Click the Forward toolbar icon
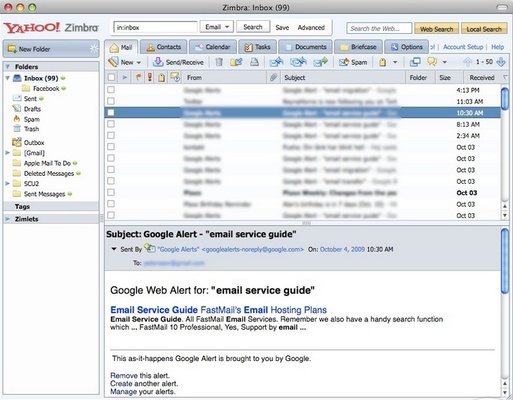Screen dimensions: 513x400 click(x=321, y=62)
